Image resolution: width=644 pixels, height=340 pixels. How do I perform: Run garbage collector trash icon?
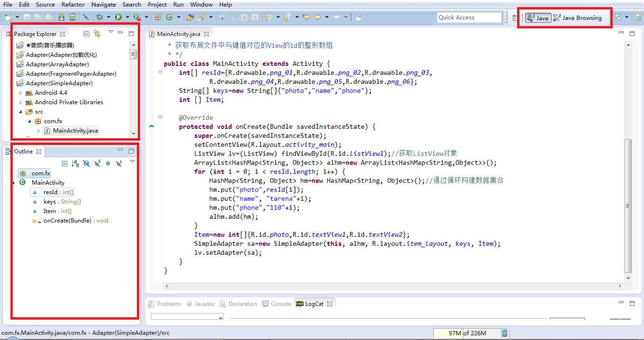(505, 333)
